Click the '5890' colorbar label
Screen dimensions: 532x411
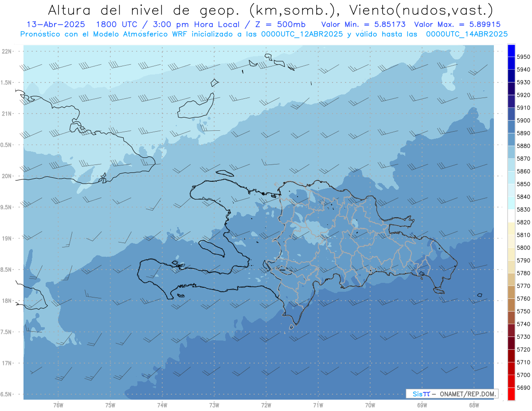(x=524, y=133)
